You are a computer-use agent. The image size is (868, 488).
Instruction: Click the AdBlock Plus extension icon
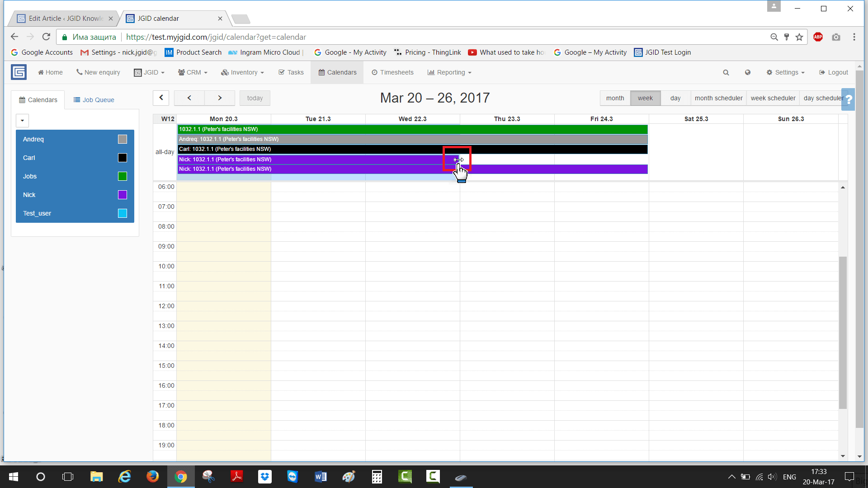click(x=818, y=37)
